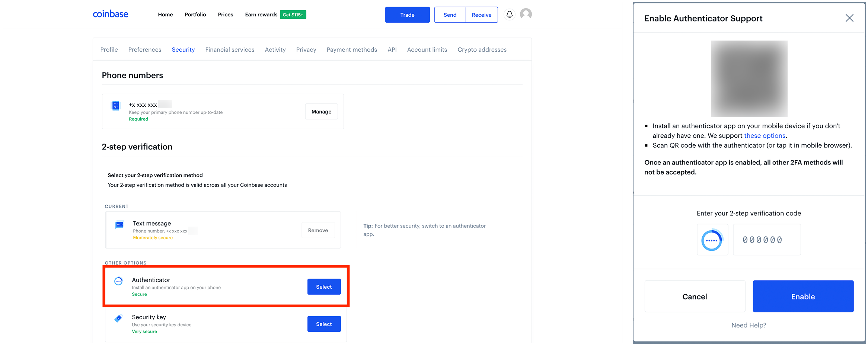
Task: Open the Need Help? link
Action: click(x=749, y=325)
